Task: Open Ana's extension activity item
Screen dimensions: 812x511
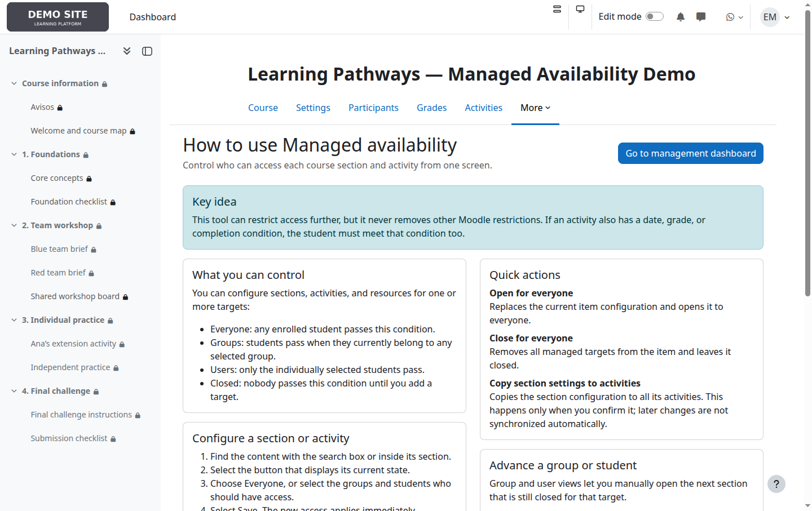Action: click(x=73, y=344)
